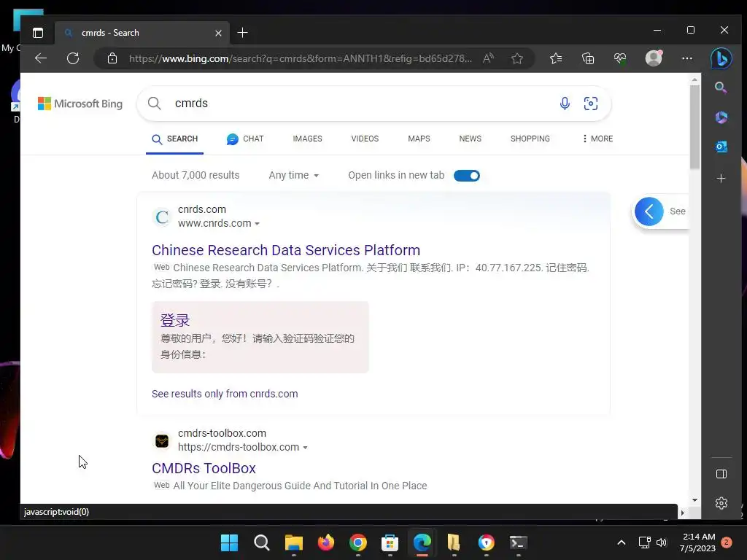Click the browser back arrow
747x560 pixels.
coord(41,58)
